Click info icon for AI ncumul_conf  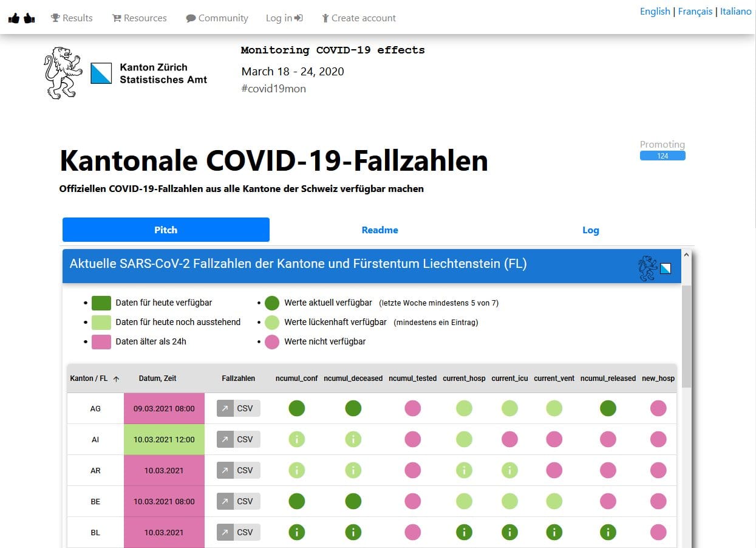click(297, 439)
